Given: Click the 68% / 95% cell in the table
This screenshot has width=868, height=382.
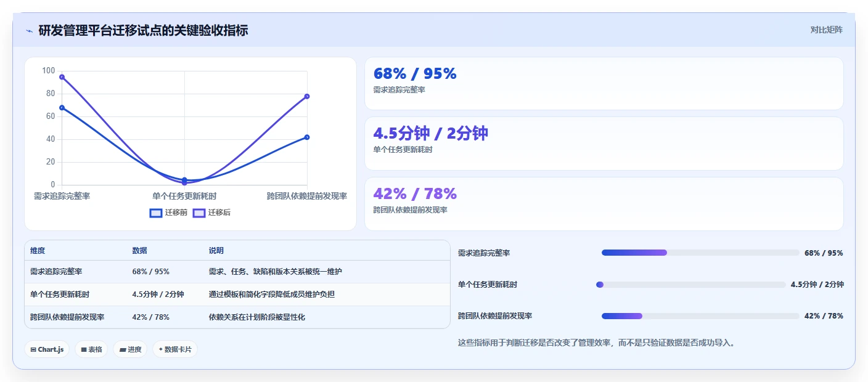Looking at the screenshot, I should tap(150, 272).
